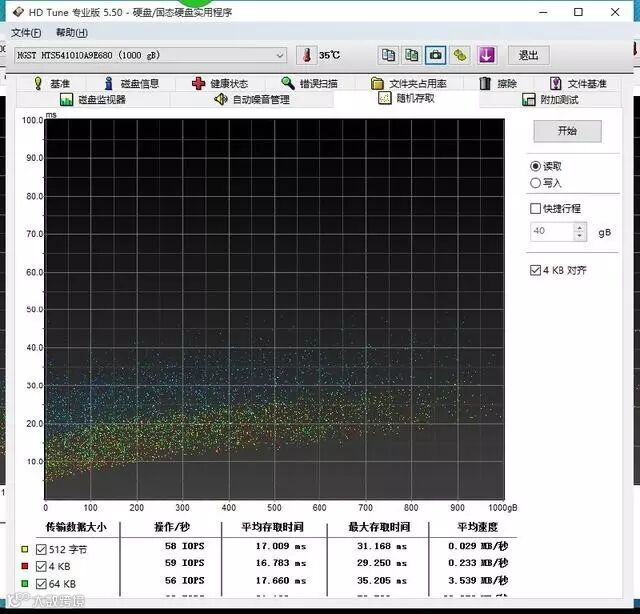
Task: Switch to the 文件基准 tab
Action: point(578,84)
